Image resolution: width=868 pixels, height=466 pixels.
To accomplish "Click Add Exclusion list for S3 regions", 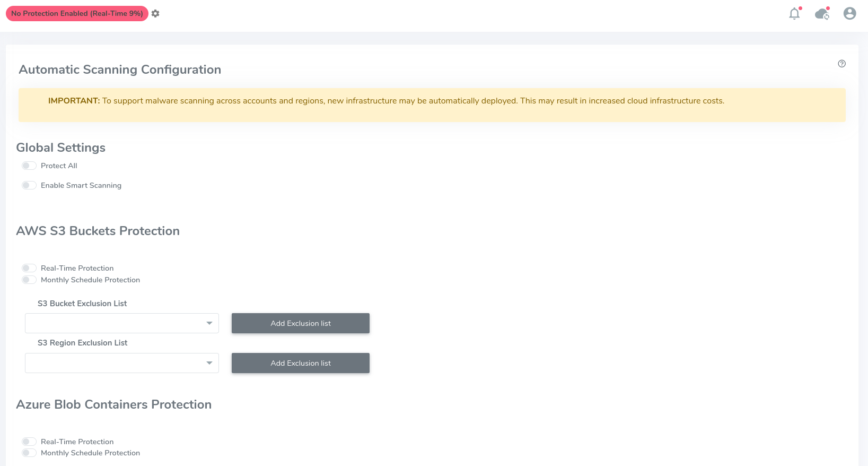I will coord(301,363).
